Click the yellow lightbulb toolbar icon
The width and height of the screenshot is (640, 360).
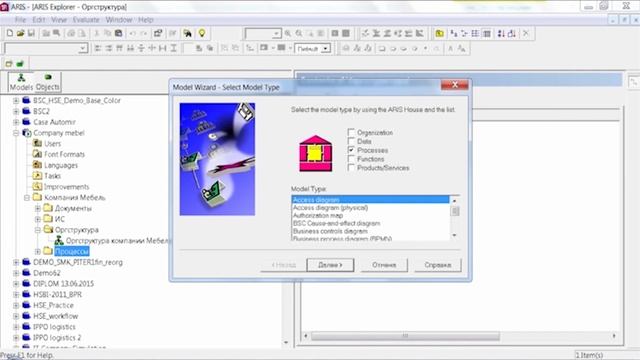(x=202, y=33)
